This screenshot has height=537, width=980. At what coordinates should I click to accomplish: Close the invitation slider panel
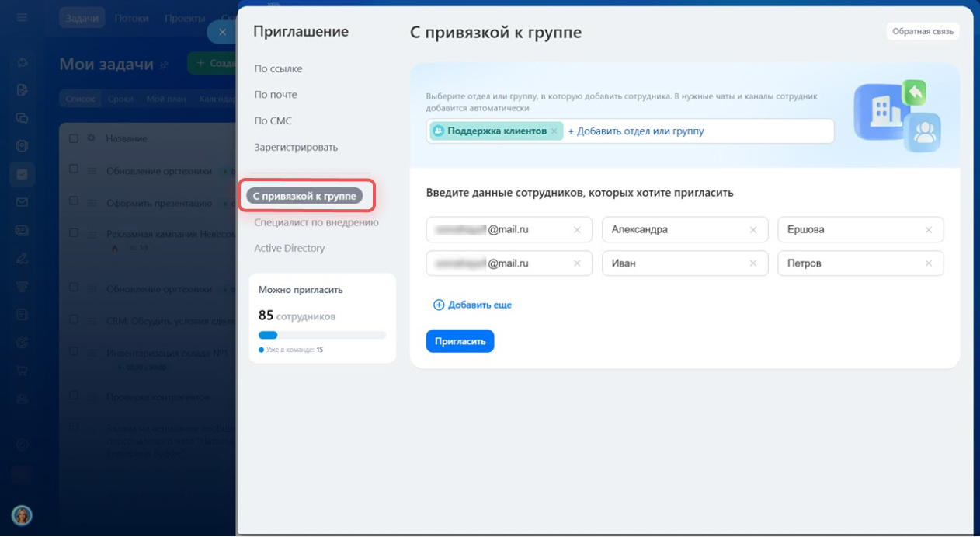pyautogui.click(x=222, y=32)
